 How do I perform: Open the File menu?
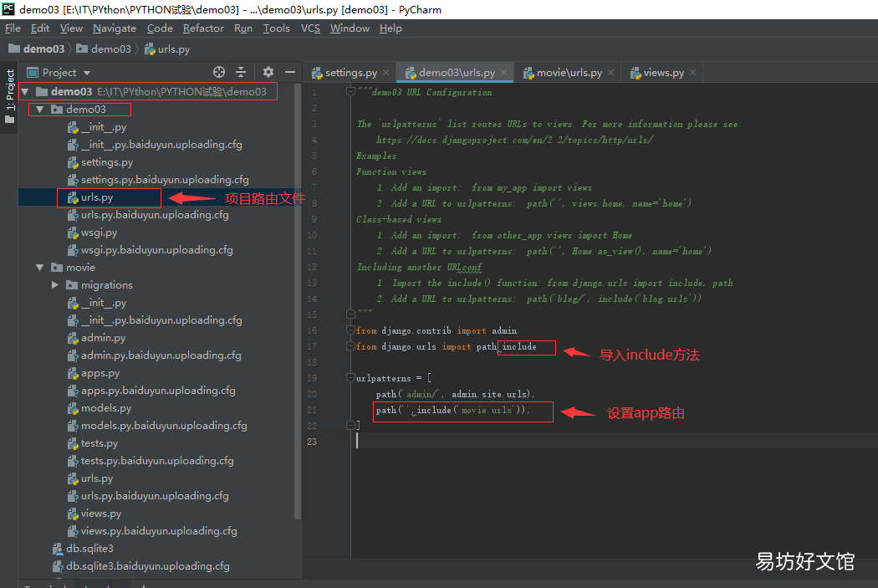(13, 28)
